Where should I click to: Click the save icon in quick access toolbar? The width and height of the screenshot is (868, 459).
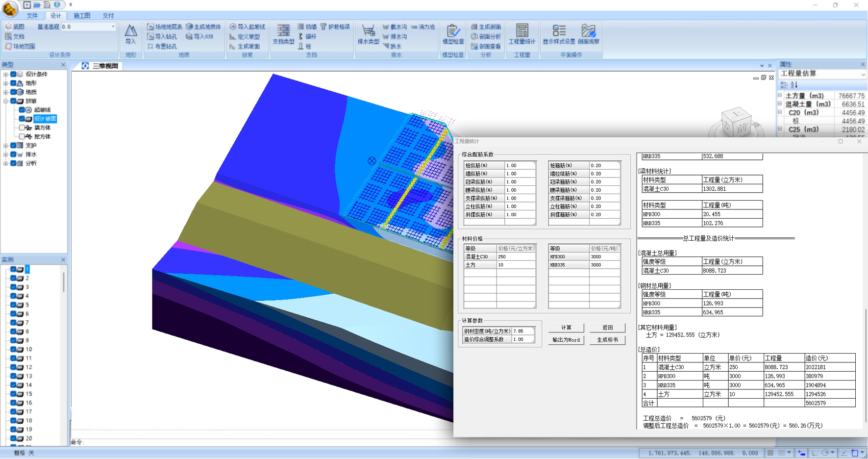pyautogui.click(x=47, y=5)
